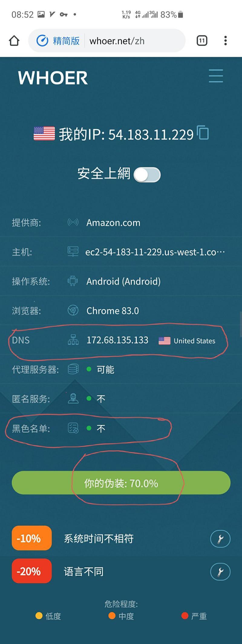Click the 你的伪装 70.0% green bar

click(121, 483)
